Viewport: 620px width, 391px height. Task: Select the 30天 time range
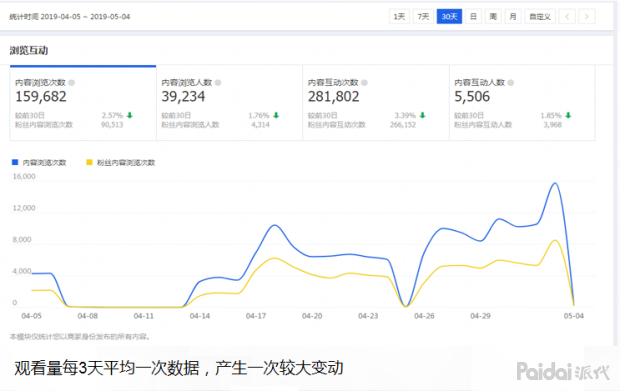coord(449,17)
